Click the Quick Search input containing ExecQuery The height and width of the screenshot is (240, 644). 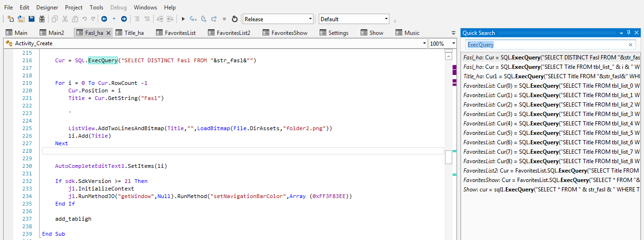tap(547, 44)
